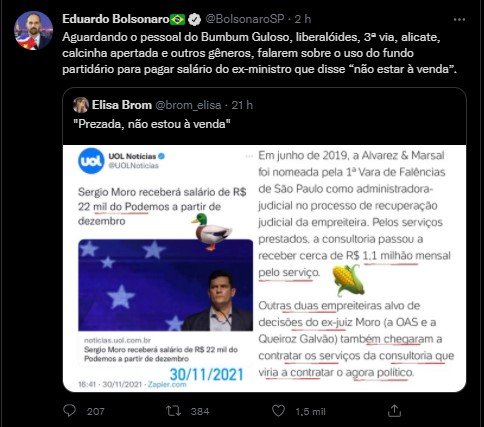
Task: Click the share upload icon
Action: 394,411
